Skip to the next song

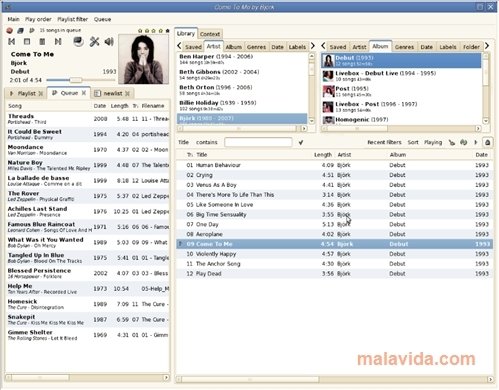click(x=58, y=42)
